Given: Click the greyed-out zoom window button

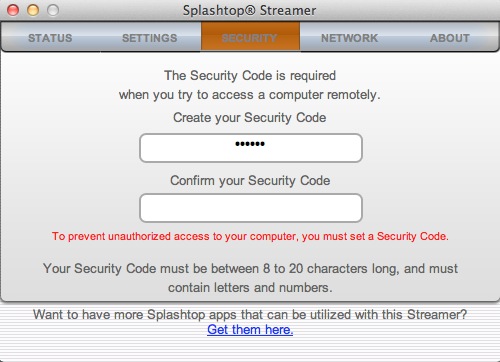Looking at the screenshot, I should pos(53,10).
